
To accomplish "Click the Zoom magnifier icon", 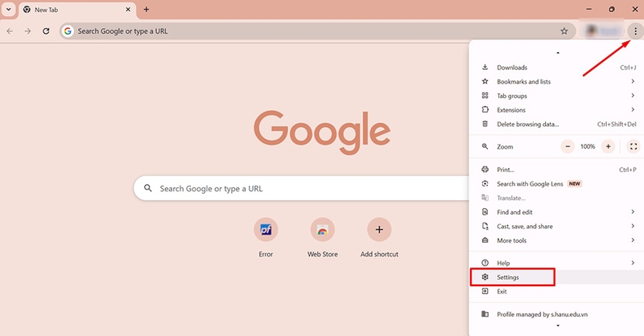I will click(485, 146).
